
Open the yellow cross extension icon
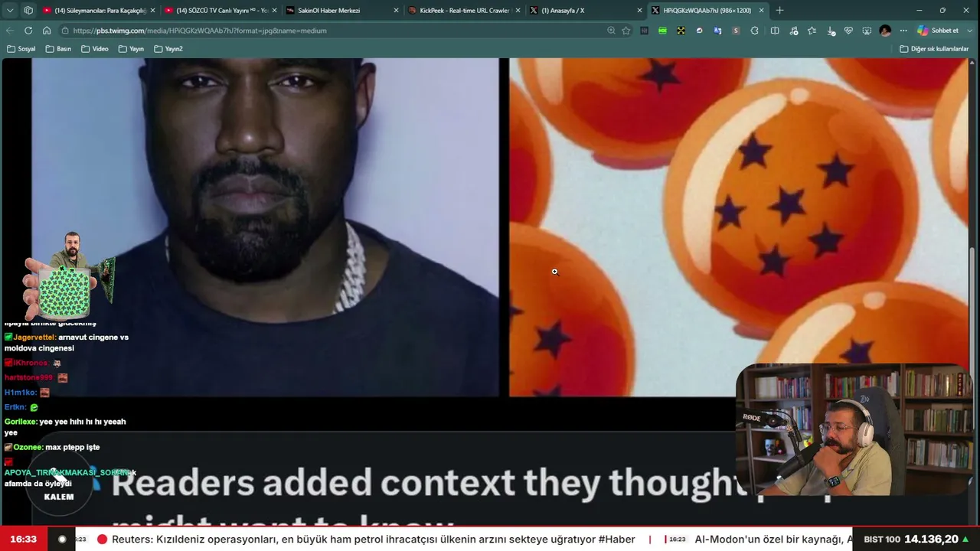click(681, 31)
